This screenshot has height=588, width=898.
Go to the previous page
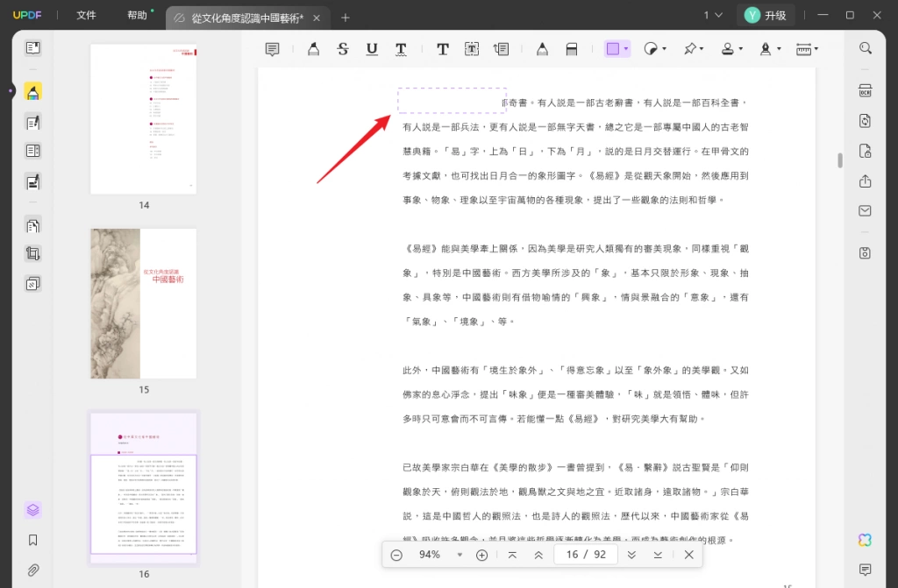(539, 555)
